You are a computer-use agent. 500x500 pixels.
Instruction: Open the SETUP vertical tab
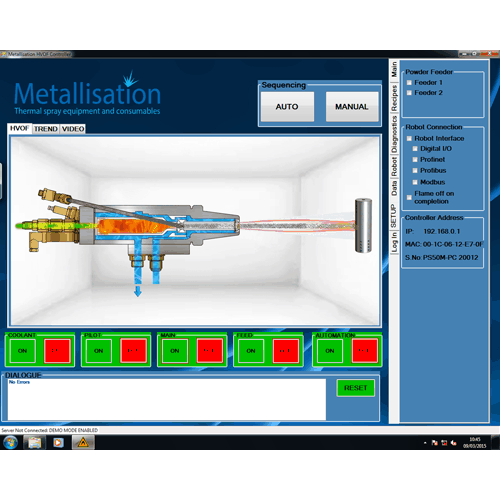tap(394, 216)
